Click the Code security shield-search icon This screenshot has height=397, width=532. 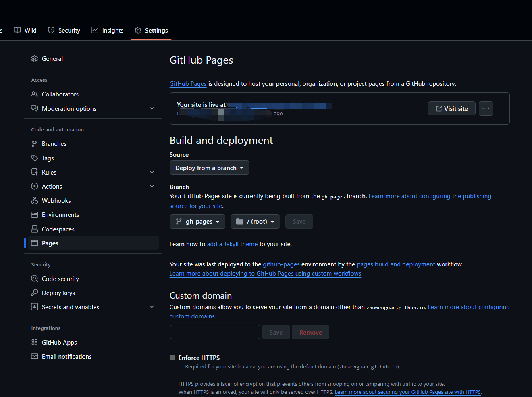pyautogui.click(x=35, y=279)
